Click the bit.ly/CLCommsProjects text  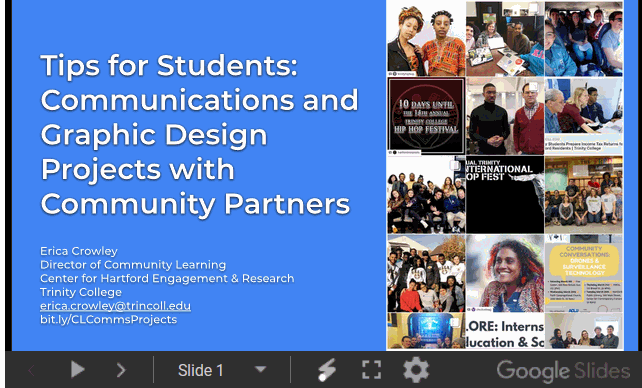[108, 319]
